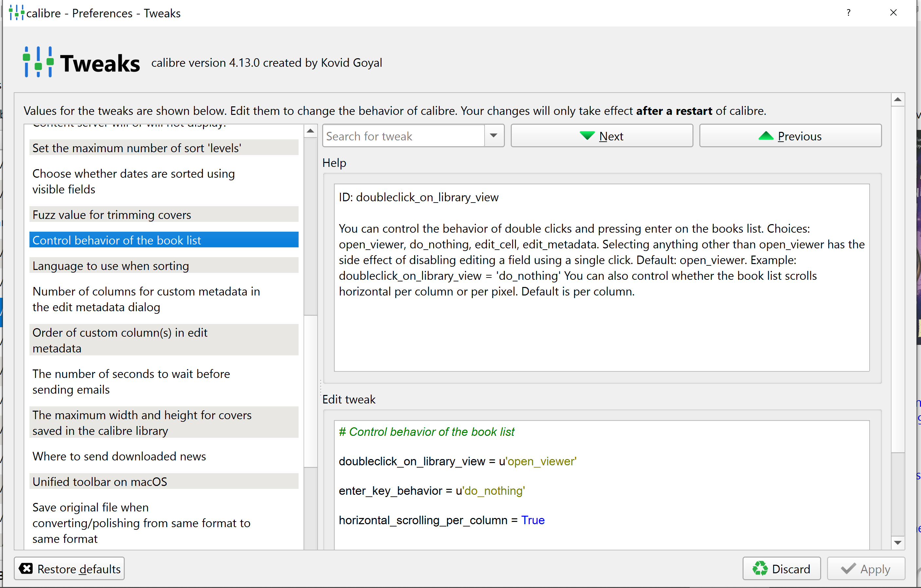The height and width of the screenshot is (588, 921).
Task: Click the green down arrow on Next
Action: pyautogui.click(x=587, y=136)
